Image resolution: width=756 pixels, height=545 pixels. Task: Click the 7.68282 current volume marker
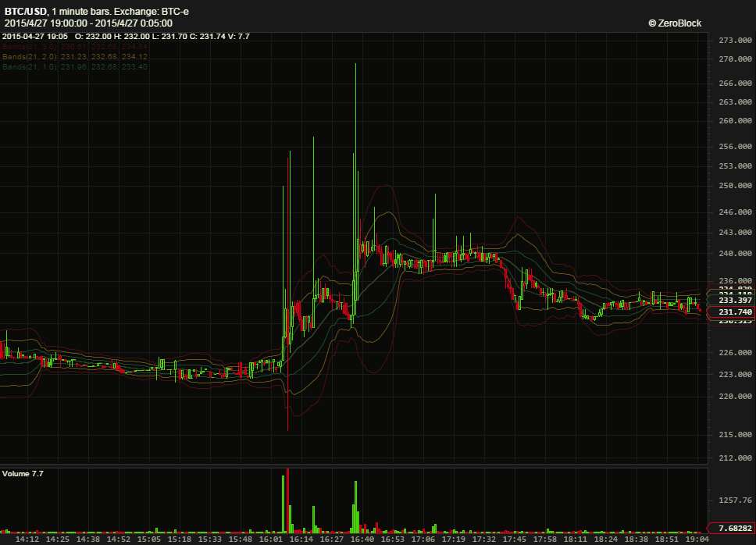click(x=731, y=528)
